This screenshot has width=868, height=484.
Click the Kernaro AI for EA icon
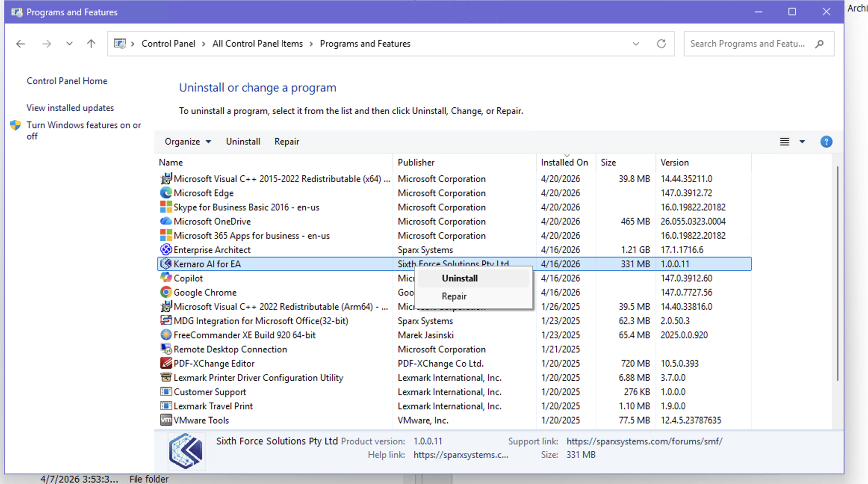click(166, 264)
